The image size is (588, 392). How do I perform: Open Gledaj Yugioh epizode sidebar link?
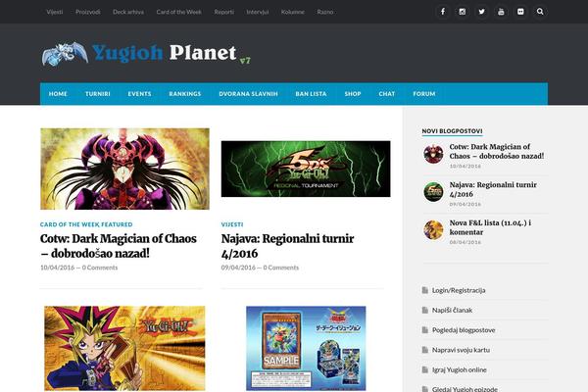tap(465, 389)
